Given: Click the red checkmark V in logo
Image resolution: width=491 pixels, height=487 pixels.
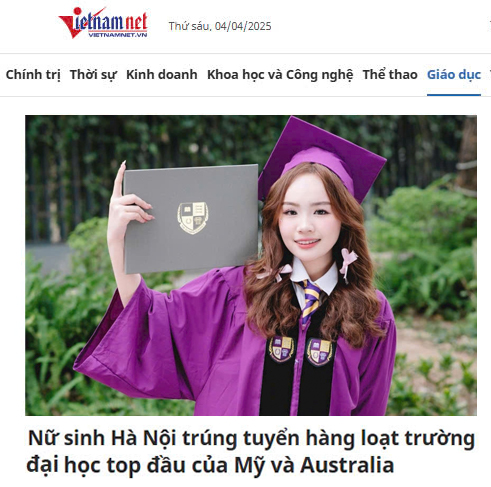Looking at the screenshot, I should pyautogui.click(x=73, y=23).
